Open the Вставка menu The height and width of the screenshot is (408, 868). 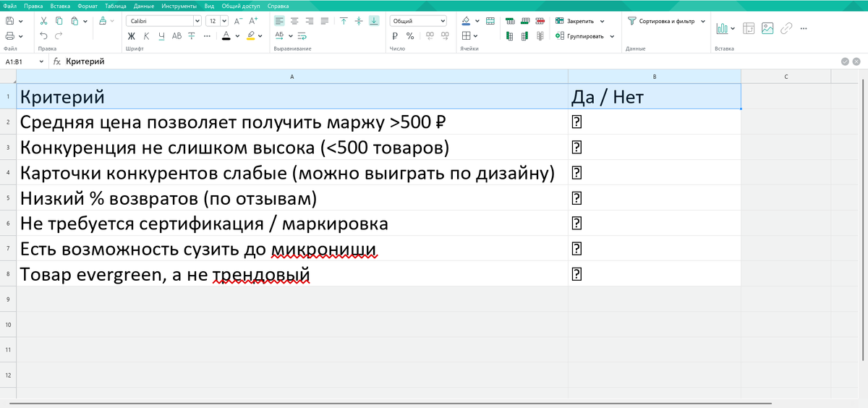pyautogui.click(x=60, y=5)
